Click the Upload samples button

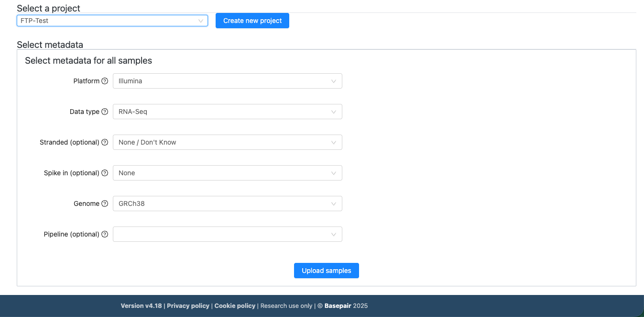tap(327, 271)
